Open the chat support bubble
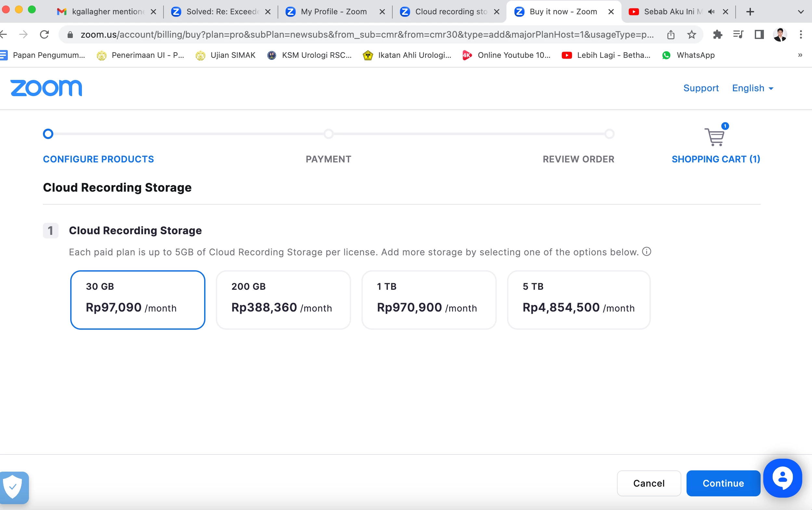This screenshot has height=510, width=812. [x=782, y=478]
